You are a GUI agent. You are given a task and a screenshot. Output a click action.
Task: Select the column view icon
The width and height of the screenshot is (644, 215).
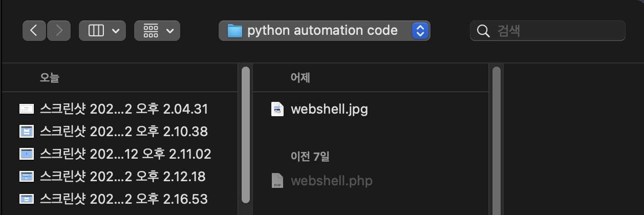click(96, 31)
